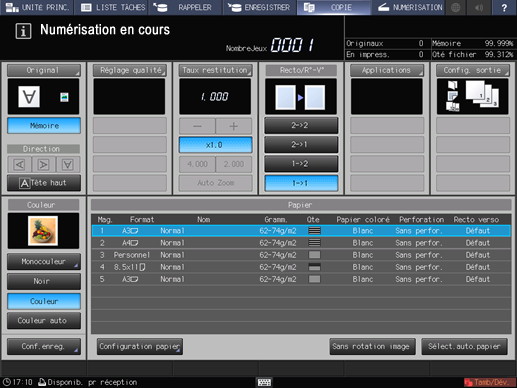Click the zoom plus stepper button

234,126
